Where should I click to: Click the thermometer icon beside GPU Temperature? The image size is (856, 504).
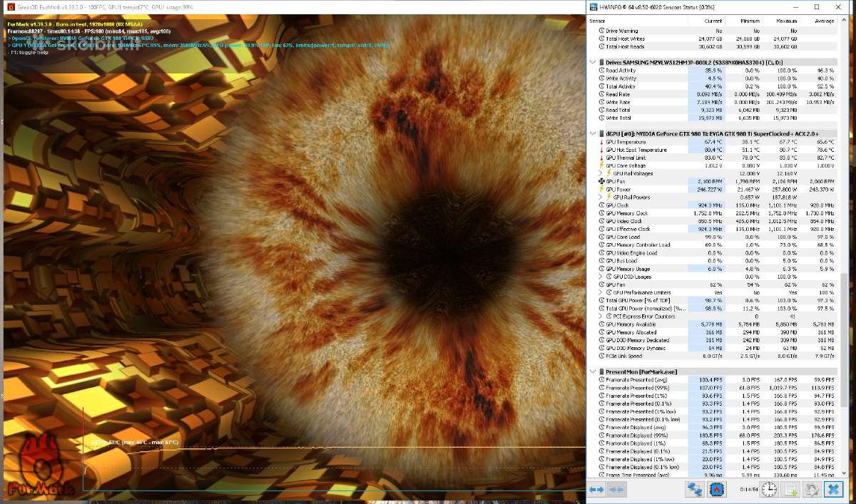[601, 142]
